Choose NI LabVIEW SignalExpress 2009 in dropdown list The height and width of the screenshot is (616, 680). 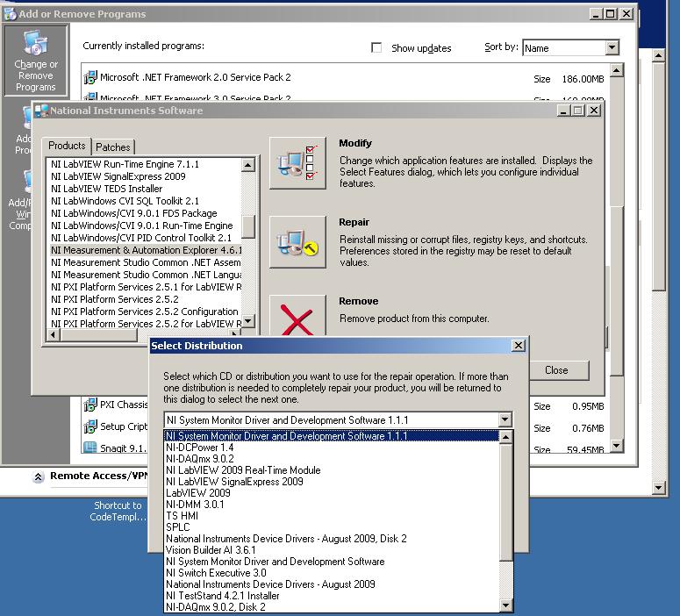332,482
